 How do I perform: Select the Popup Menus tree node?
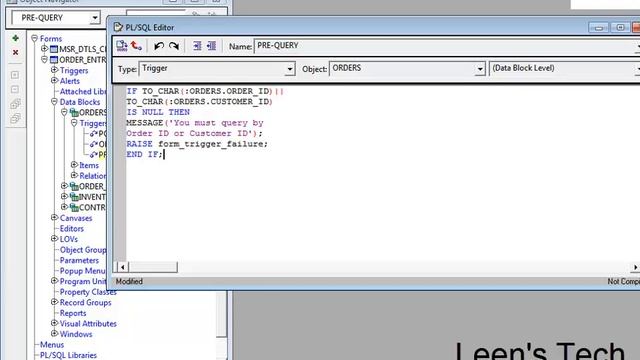83,271
